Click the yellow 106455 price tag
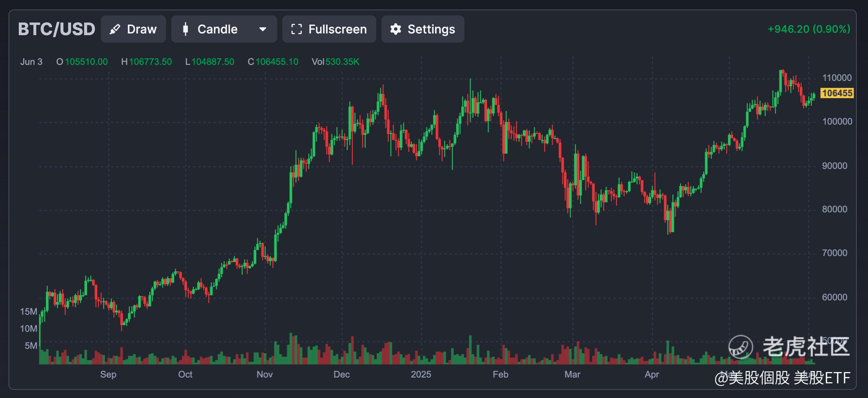The width and height of the screenshot is (868, 398). (837, 93)
